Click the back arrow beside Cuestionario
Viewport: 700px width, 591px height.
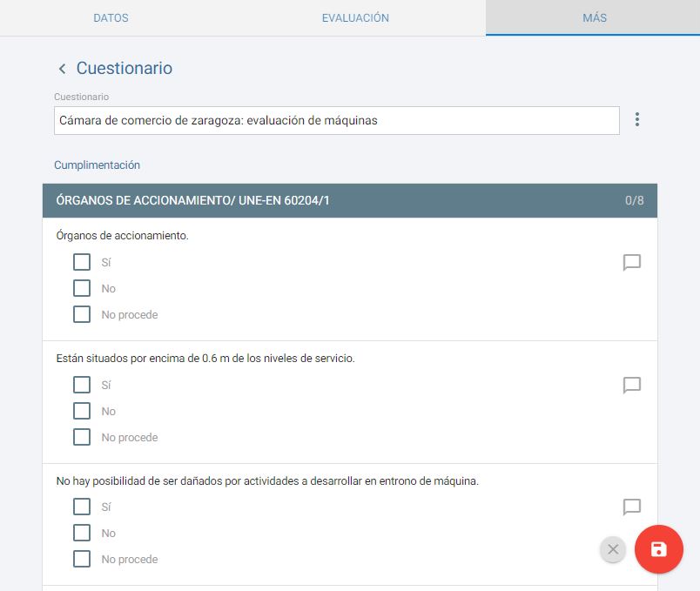[62, 69]
